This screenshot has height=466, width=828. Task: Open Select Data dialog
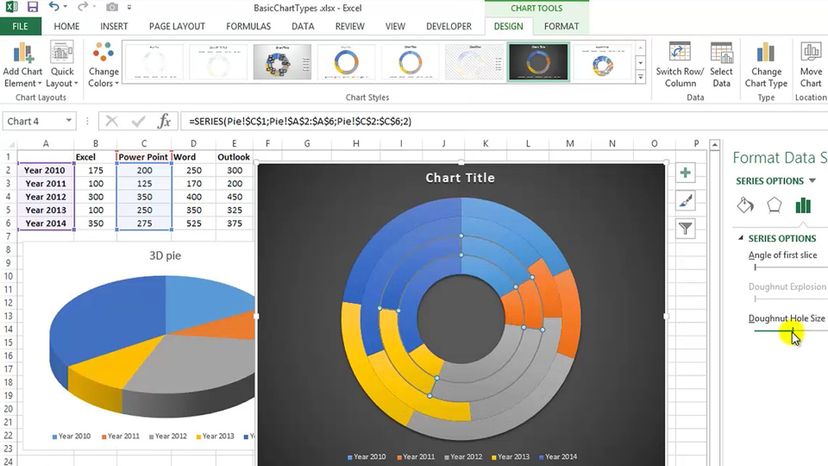coord(721,65)
